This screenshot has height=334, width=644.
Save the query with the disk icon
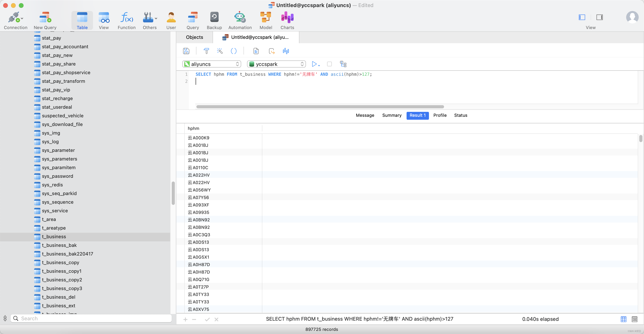pos(186,51)
